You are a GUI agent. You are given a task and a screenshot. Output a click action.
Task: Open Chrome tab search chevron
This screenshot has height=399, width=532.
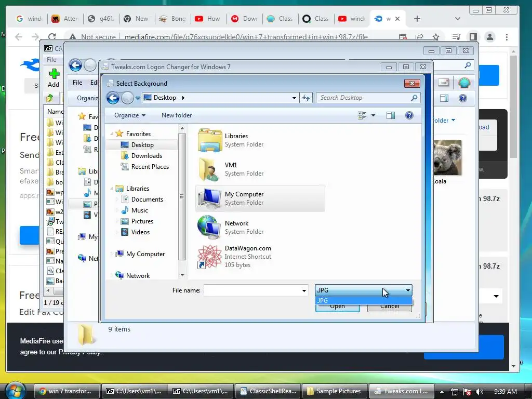457,19
